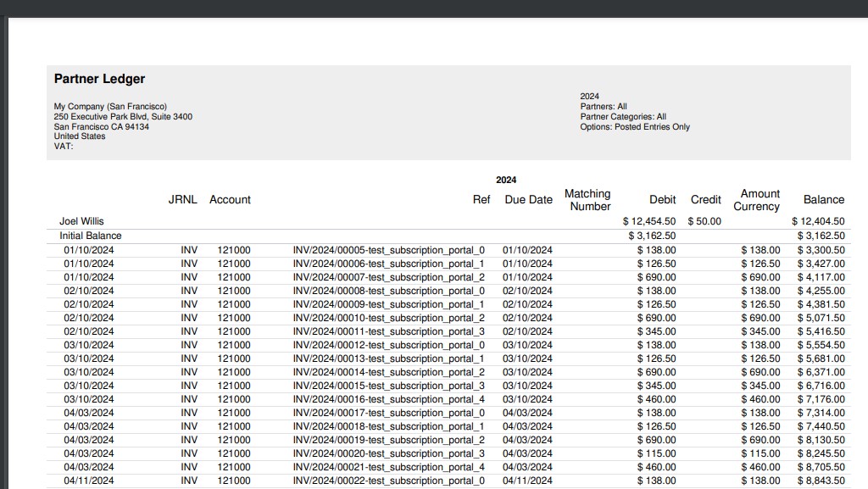868x489 pixels.
Task: Click balance value $ 8,843.50
Action: tap(821, 481)
